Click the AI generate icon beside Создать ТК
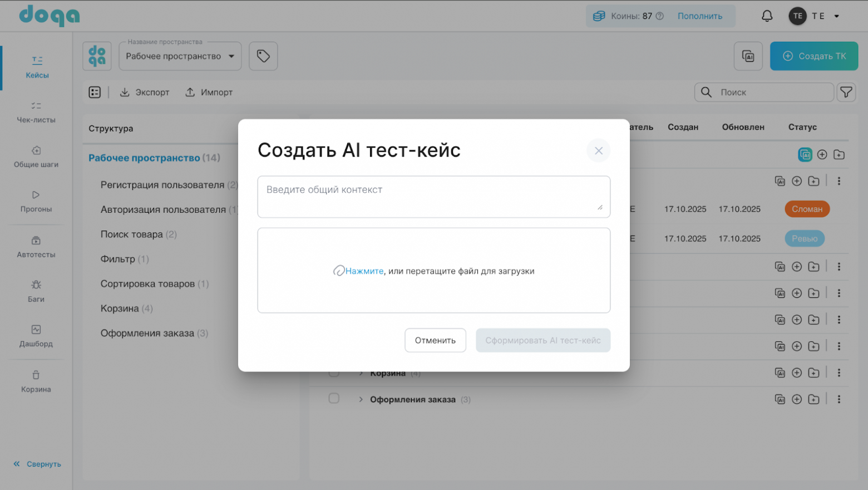Image resolution: width=868 pixels, height=490 pixels. (x=748, y=56)
